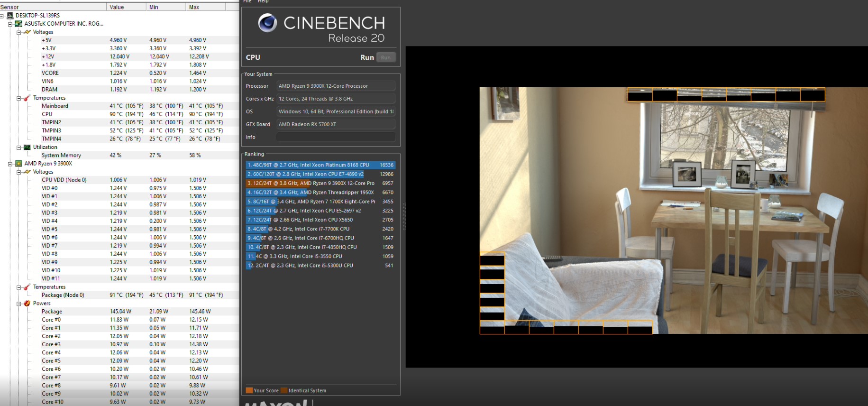
Task: Collapse the Powers group
Action: point(18,304)
